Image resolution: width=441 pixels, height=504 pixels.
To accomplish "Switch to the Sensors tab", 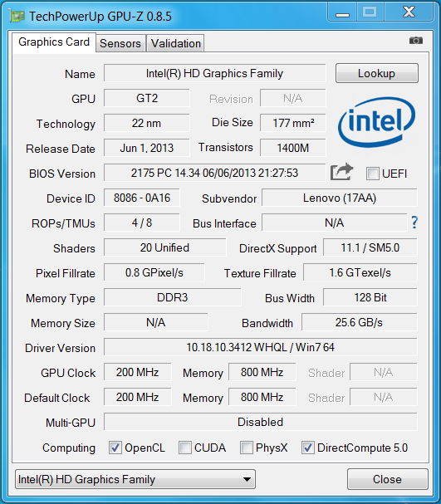I will [x=120, y=43].
